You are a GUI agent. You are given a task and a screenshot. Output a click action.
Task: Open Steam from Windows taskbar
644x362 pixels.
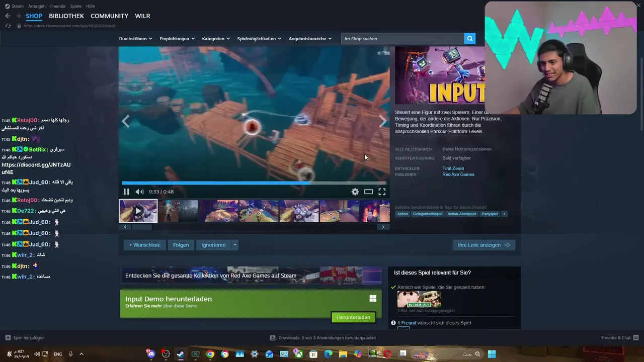(x=181, y=354)
